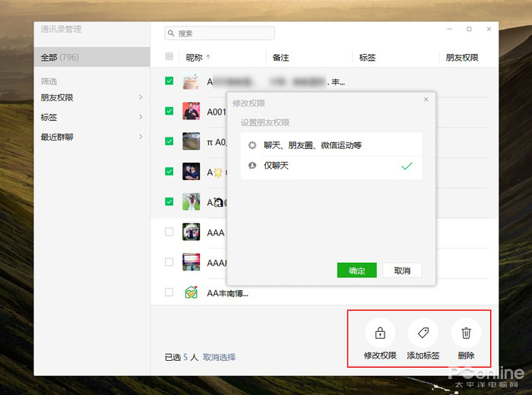Close the 修改权限 dialog

point(426,100)
